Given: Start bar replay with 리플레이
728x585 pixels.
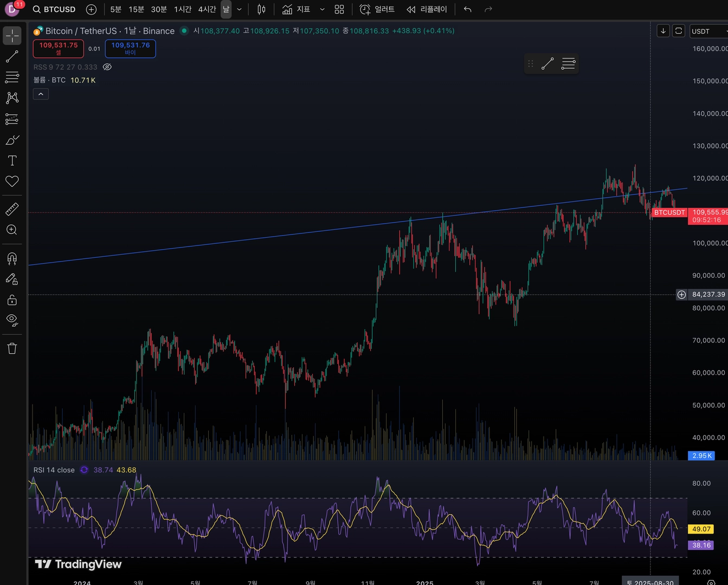Looking at the screenshot, I should pos(427,9).
